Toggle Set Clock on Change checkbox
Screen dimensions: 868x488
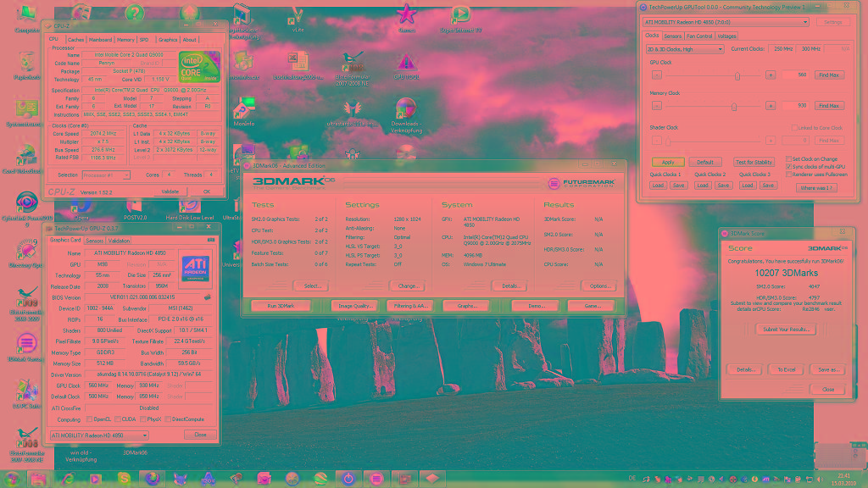[x=789, y=158]
